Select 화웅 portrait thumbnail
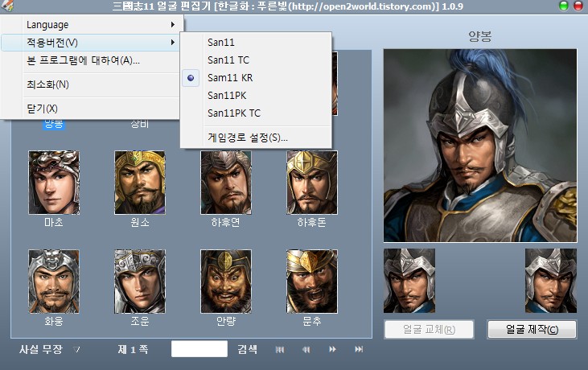 click(54, 282)
